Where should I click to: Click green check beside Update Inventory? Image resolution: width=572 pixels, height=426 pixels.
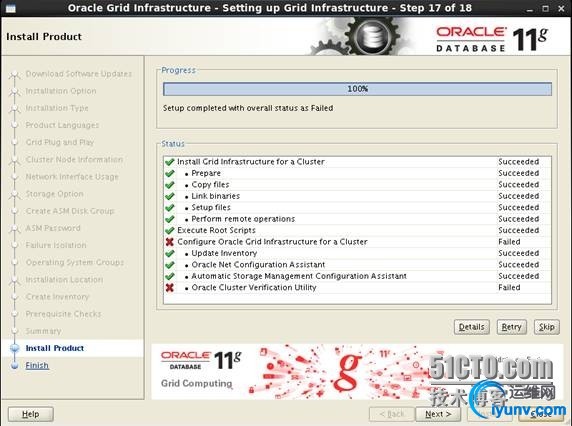tap(169, 253)
